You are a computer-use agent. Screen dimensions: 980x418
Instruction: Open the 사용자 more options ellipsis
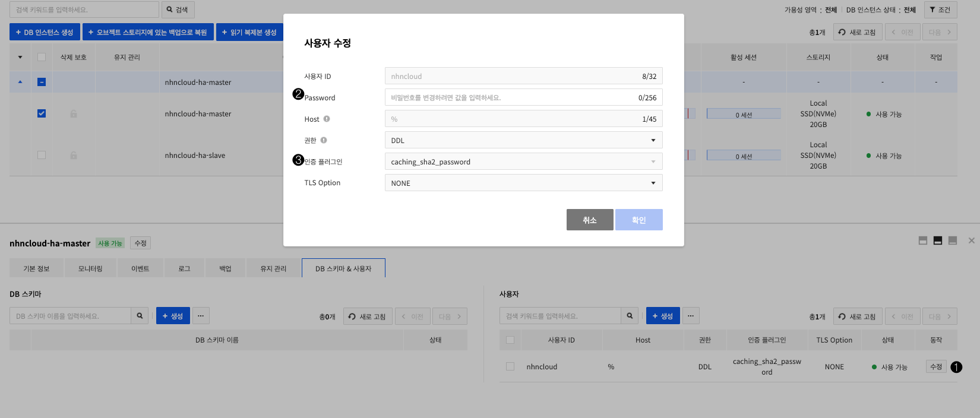pos(691,316)
